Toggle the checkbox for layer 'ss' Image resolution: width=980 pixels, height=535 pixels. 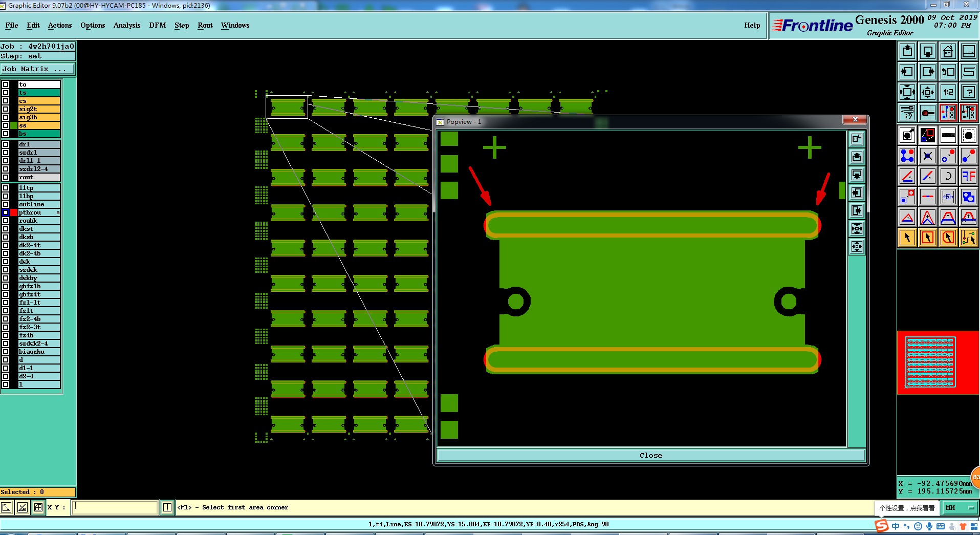point(6,125)
